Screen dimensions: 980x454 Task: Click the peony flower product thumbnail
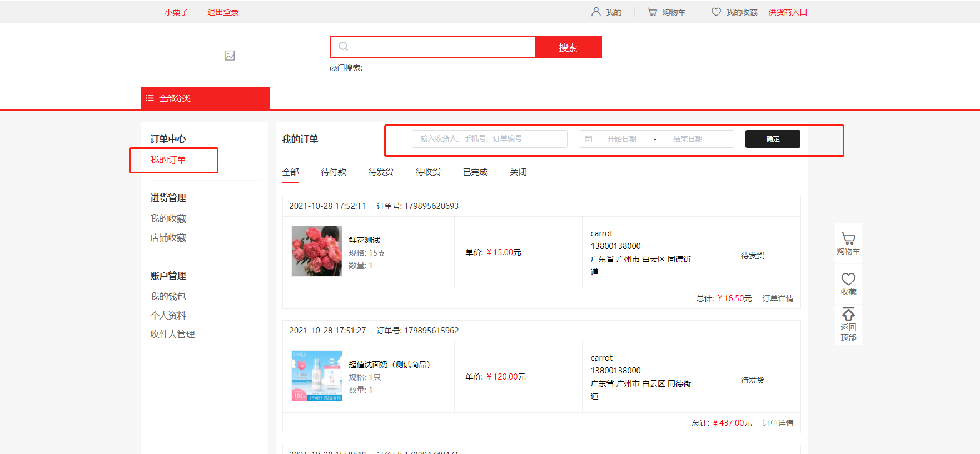click(317, 251)
